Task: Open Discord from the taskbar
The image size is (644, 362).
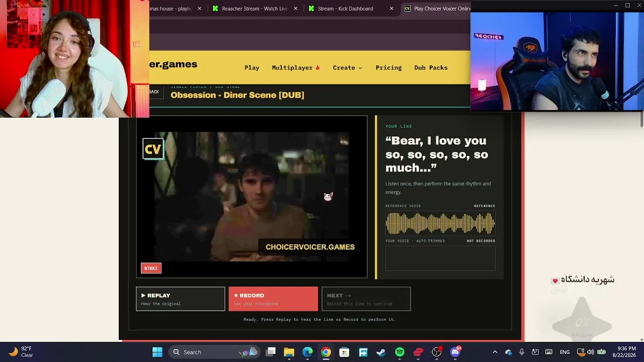Action: click(455, 352)
